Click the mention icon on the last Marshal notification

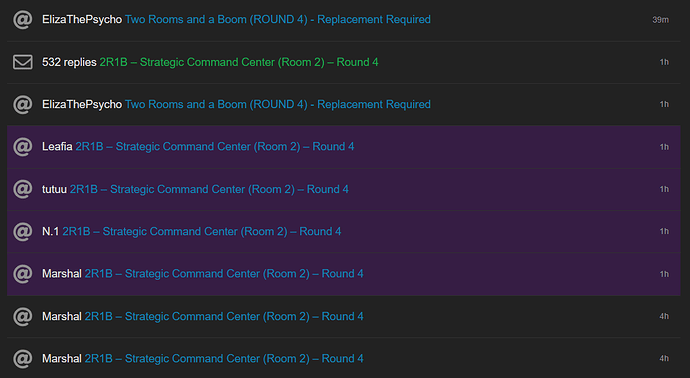22,359
